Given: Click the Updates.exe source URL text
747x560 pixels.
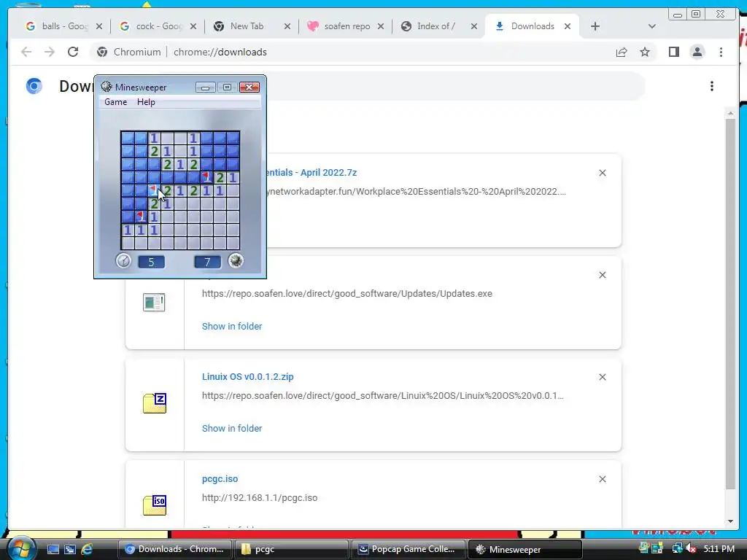Looking at the screenshot, I should pos(347,294).
